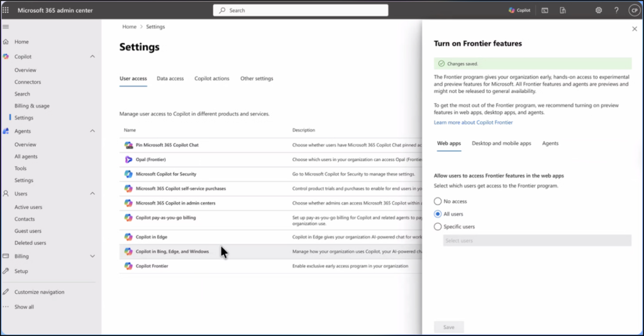Select the User access tab
This screenshot has width=644, height=336.
[133, 79]
